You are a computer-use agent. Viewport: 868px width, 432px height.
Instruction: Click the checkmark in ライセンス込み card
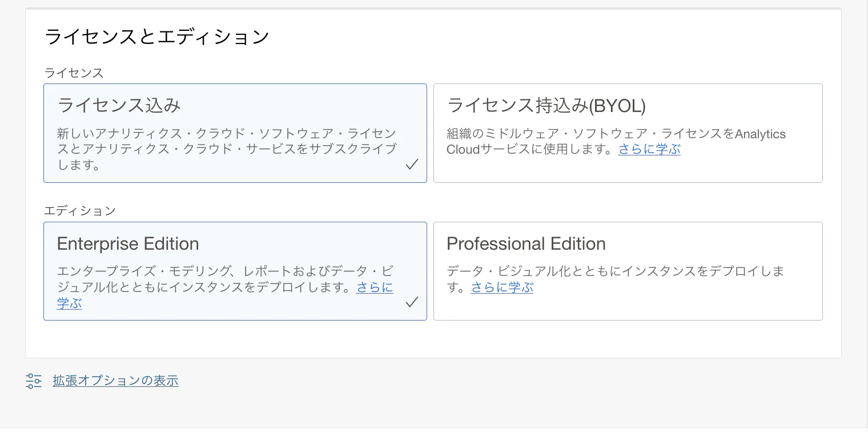pos(412,165)
